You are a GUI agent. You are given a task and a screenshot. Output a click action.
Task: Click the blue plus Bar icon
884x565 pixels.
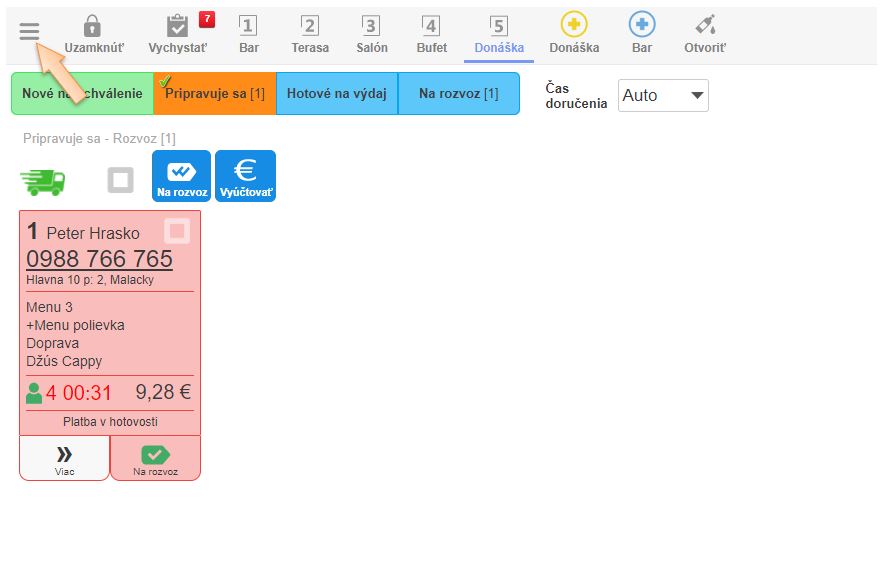click(642, 33)
